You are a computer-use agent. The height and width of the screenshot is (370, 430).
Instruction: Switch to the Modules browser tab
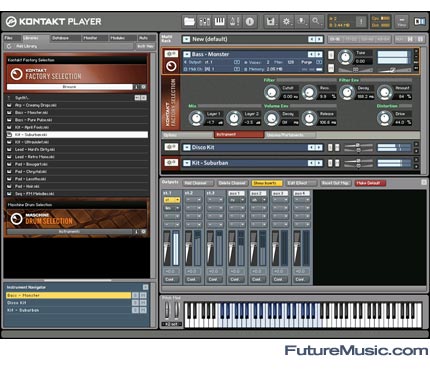[x=122, y=38]
